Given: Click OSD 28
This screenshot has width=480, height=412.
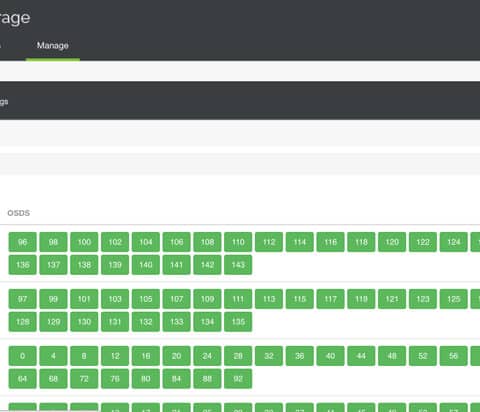Looking at the screenshot, I should (x=238, y=356).
